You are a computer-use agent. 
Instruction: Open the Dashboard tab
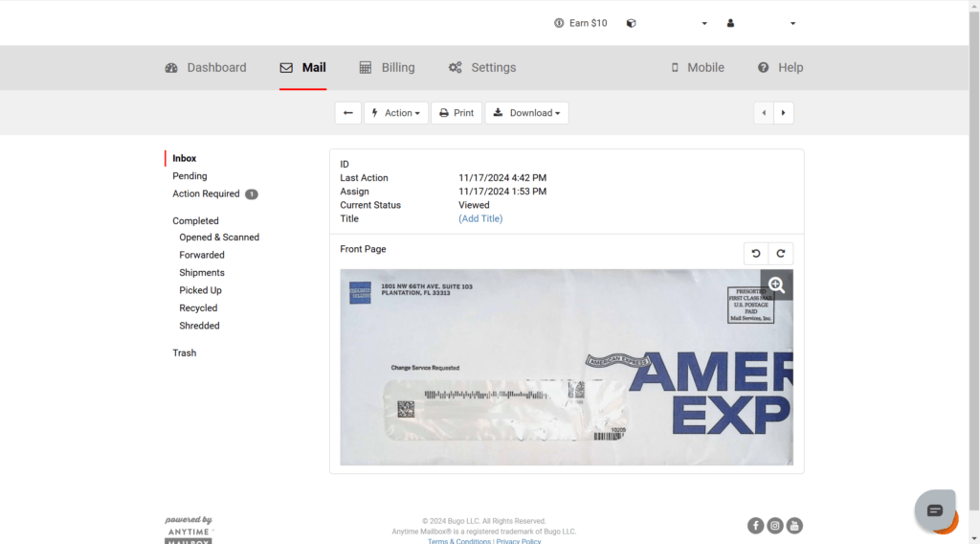pos(206,68)
